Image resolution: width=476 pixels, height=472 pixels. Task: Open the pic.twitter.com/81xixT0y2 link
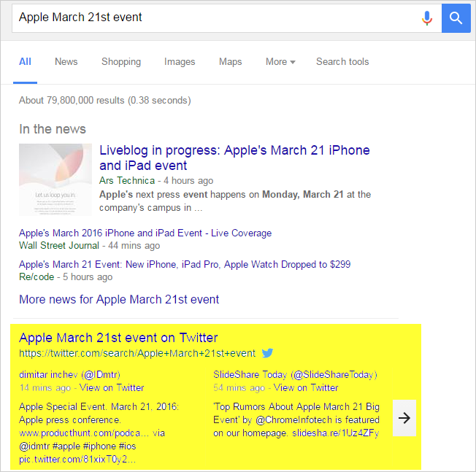tap(77, 460)
